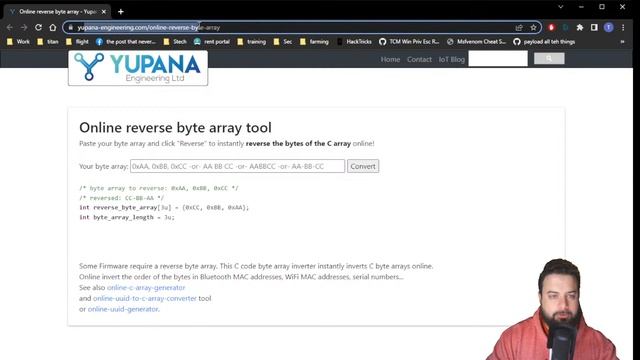The image size is (640, 360).
Task: Open TCM Win Priv Esc GitHub bookmark
Action: pos(409,42)
